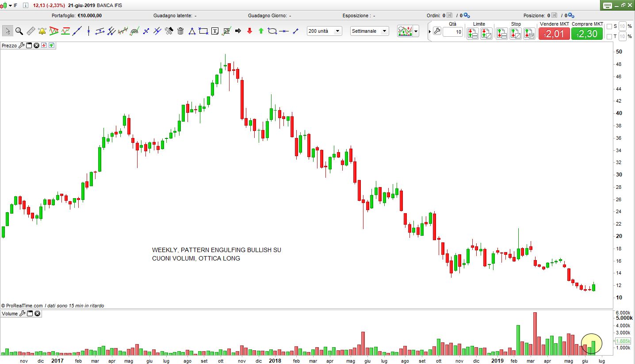Enable the T target checkbox
The height and width of the screenshot is (364, 635).
point(609,36)
